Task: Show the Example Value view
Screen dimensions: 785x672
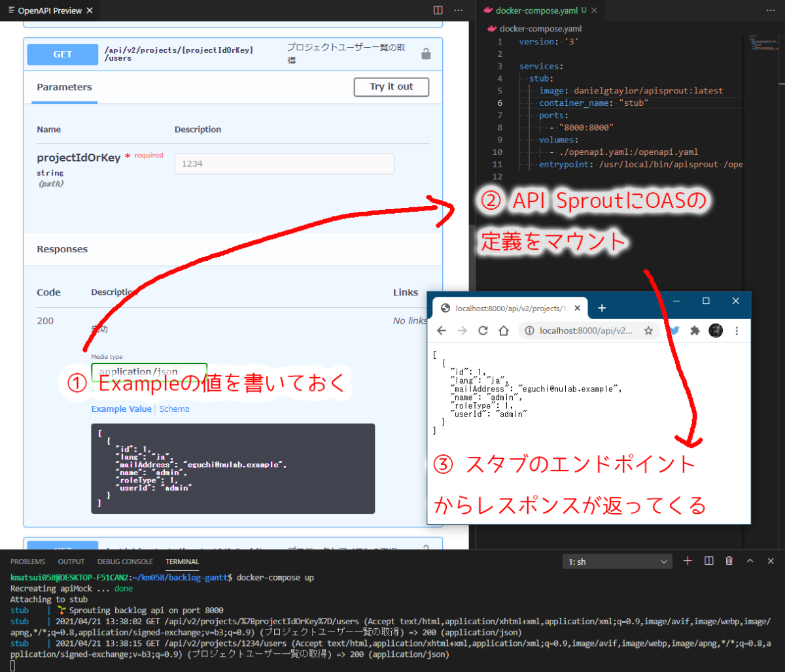Action: tap(121, 409)
